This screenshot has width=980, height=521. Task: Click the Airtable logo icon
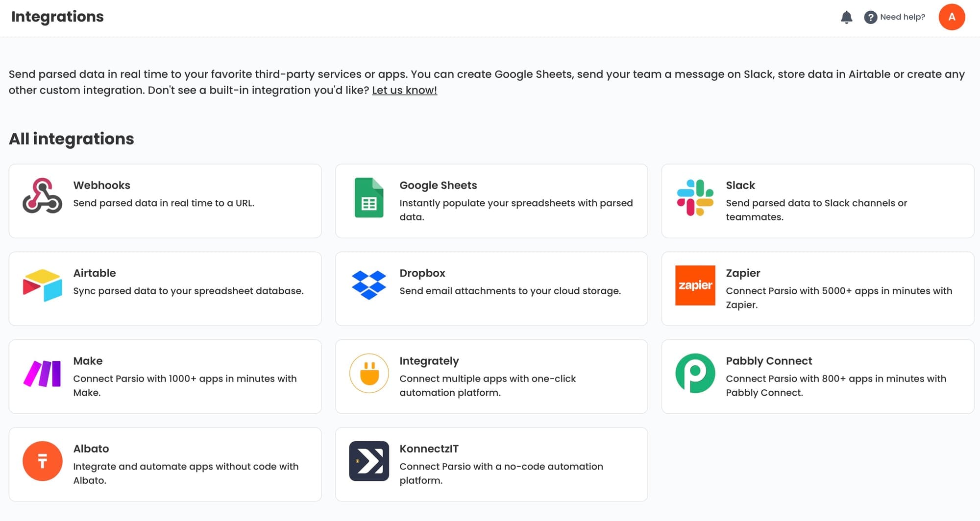pos(42,285)
